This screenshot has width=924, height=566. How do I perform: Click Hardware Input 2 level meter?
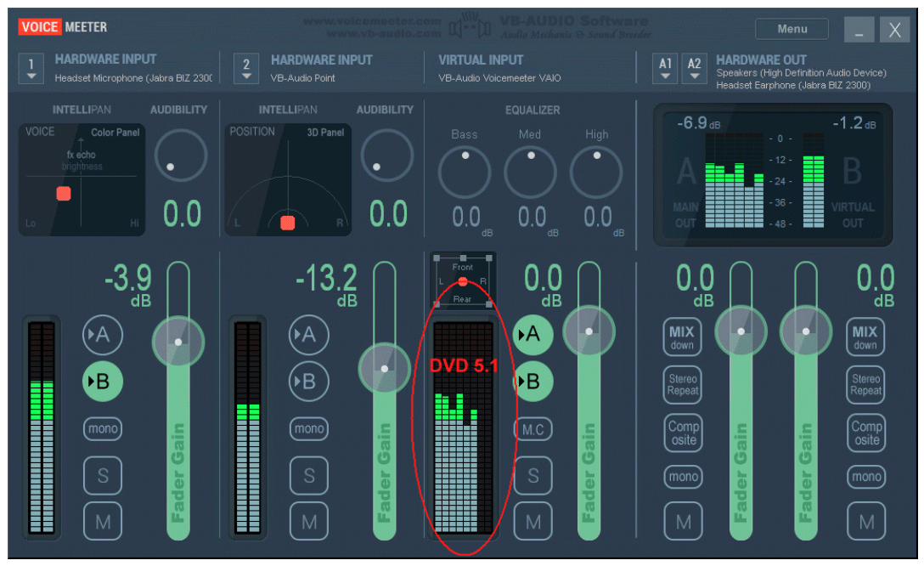click(x=247, y=427)
